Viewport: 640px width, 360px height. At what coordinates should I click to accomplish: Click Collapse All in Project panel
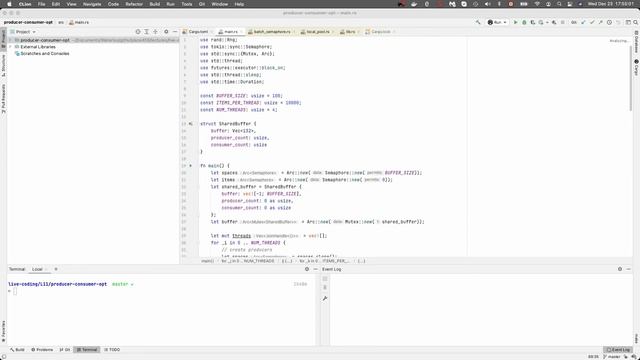coord(155,31)
